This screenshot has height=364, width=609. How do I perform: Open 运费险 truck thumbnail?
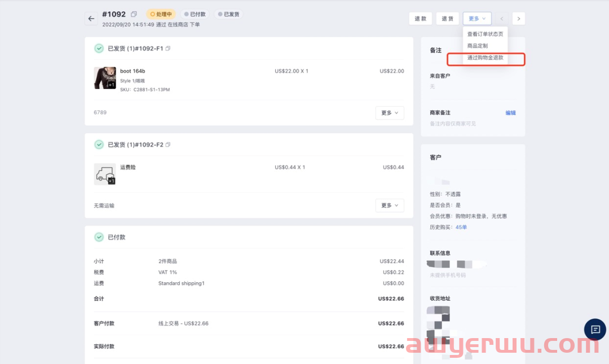(105, 174)
